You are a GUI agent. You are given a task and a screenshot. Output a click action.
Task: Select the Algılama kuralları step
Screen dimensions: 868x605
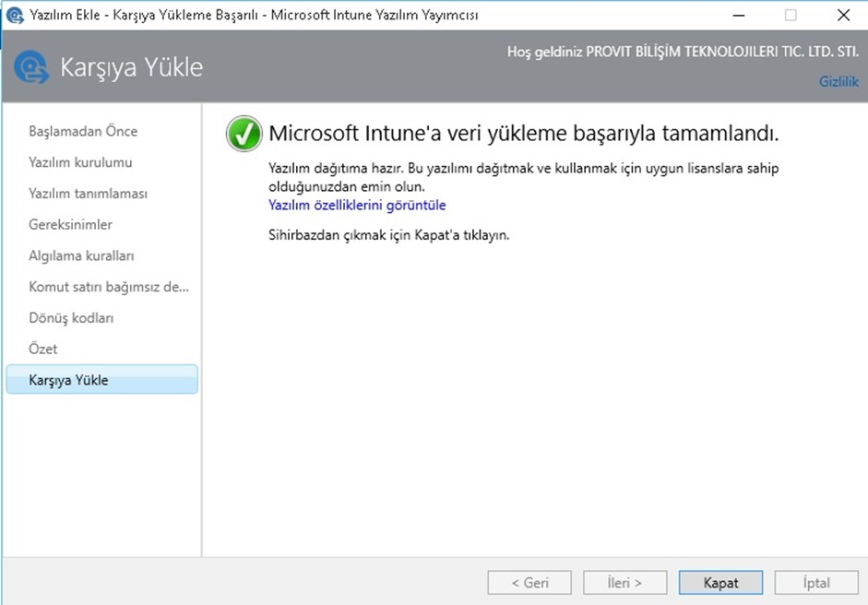click(81, 255)
